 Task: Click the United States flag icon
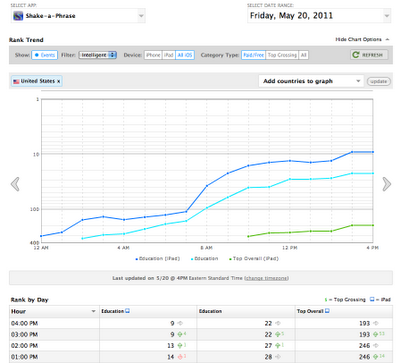[16, 81]
